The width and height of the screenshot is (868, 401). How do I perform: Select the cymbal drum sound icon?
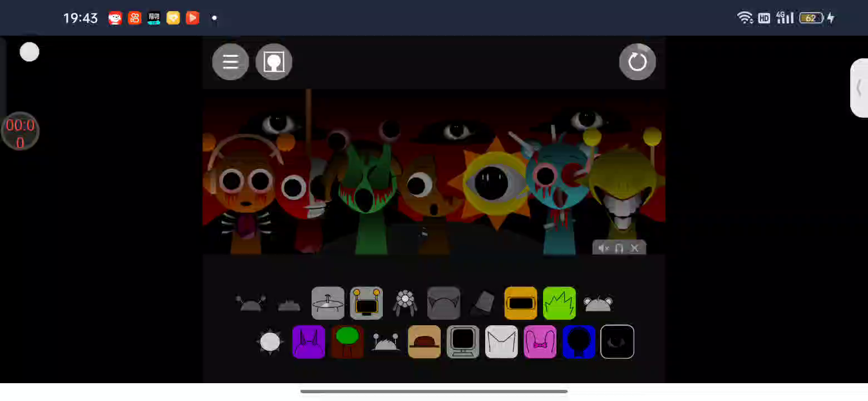tap(328, 304)
